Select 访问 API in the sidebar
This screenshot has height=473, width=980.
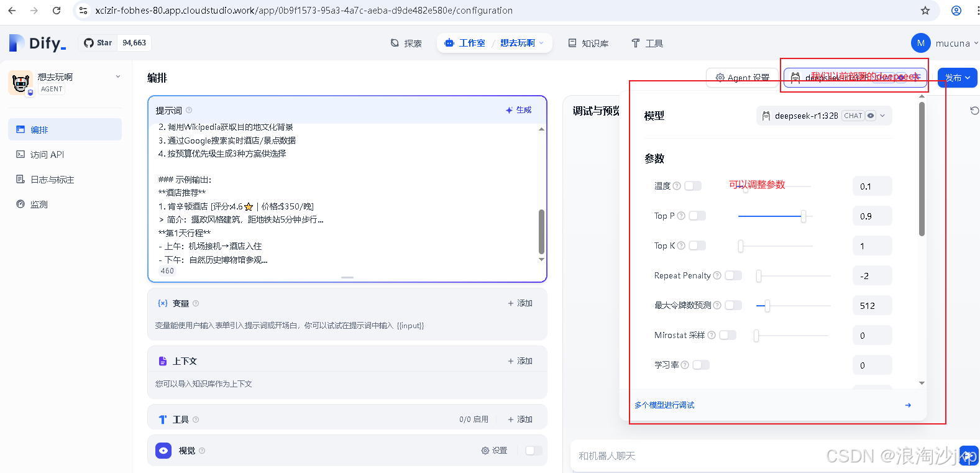65,154
